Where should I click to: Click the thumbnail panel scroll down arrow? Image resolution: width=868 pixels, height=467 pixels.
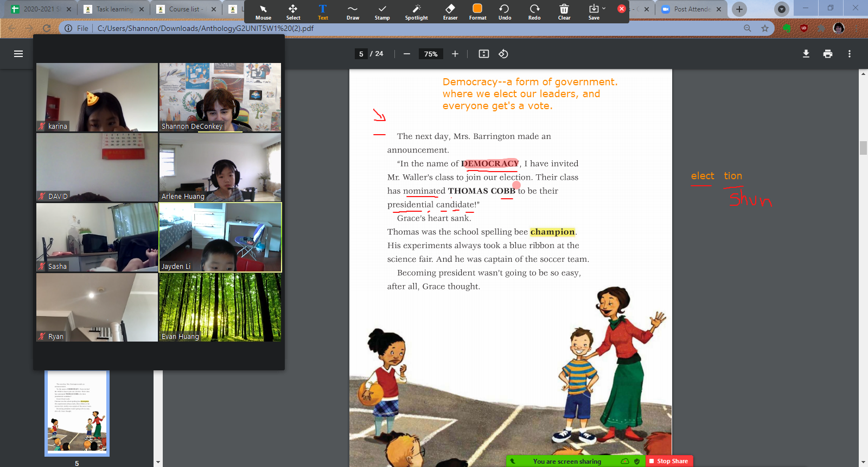coord(158,462)
